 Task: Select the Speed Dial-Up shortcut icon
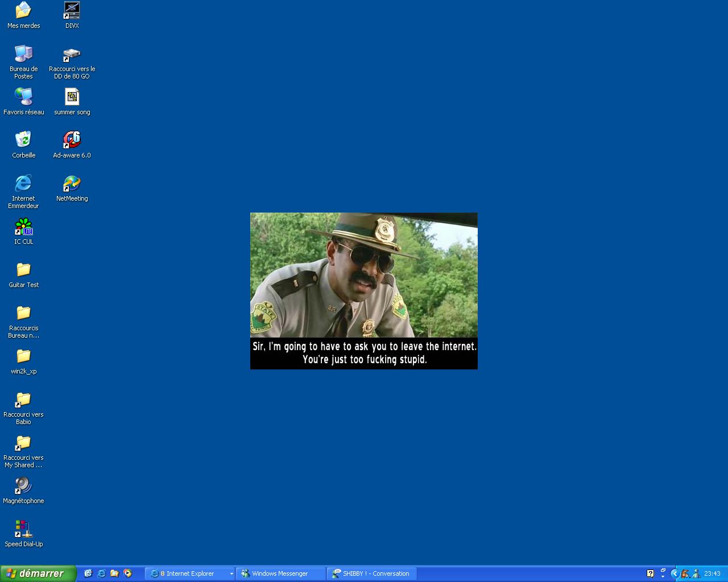tap(23, 529)
